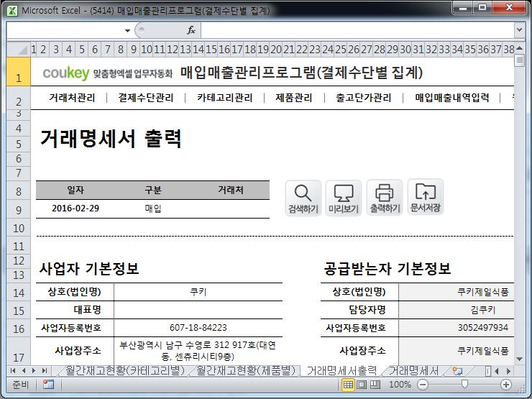Viewport: 532px width, 399px height.
Task: Open 카테고리관리 menu item
Action: coord(224,98)
